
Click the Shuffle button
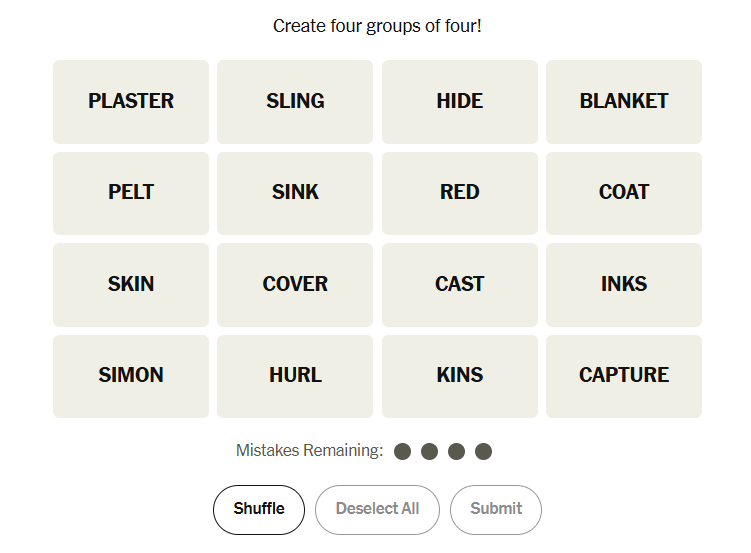coord(259,509)
